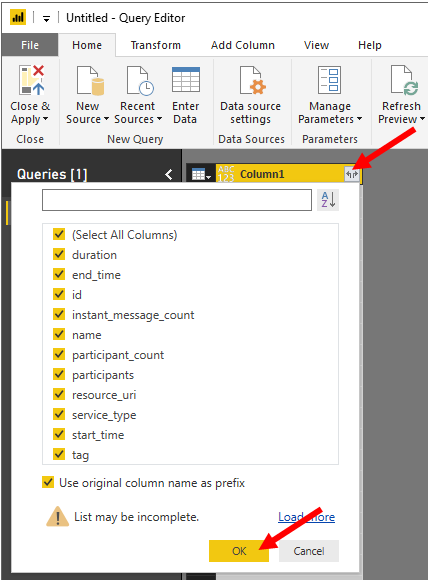431x582 pixels.
Task: Disable Use original column name as prefix
Action: coord(48,483)
